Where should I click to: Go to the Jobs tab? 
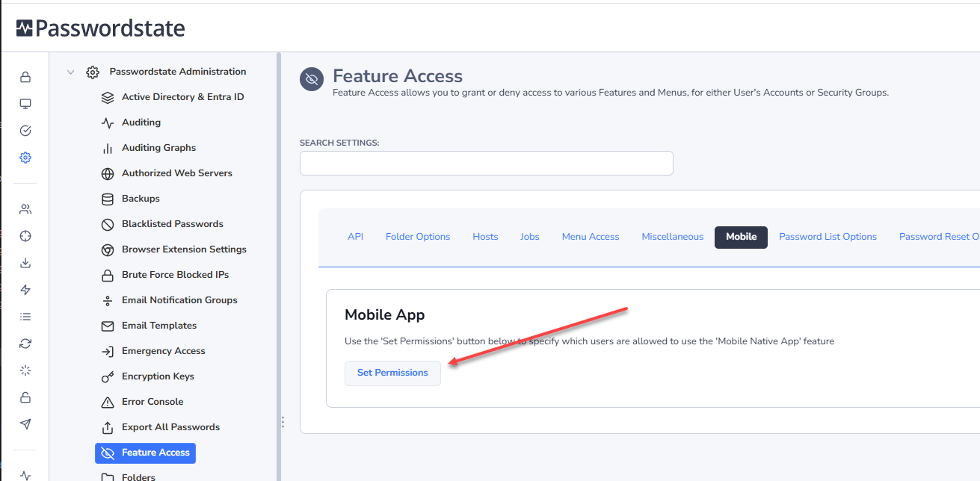530,237
